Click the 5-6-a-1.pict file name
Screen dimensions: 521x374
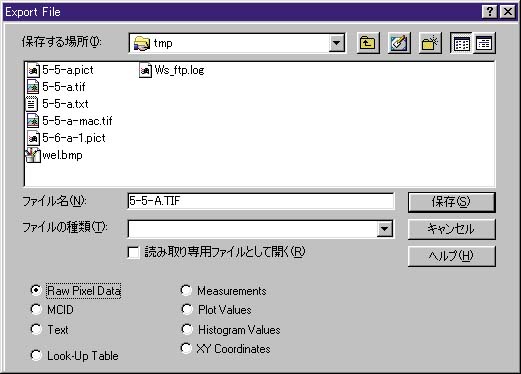(74, 138)
